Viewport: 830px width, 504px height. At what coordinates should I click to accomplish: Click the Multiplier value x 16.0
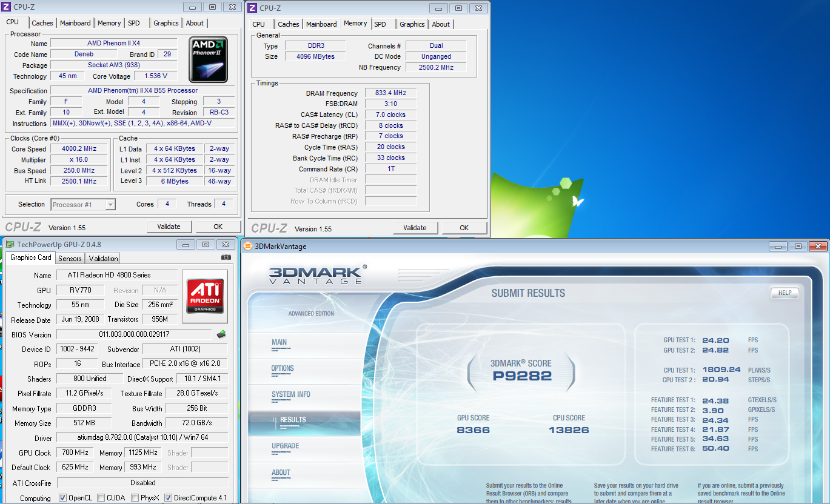[79, 160]
